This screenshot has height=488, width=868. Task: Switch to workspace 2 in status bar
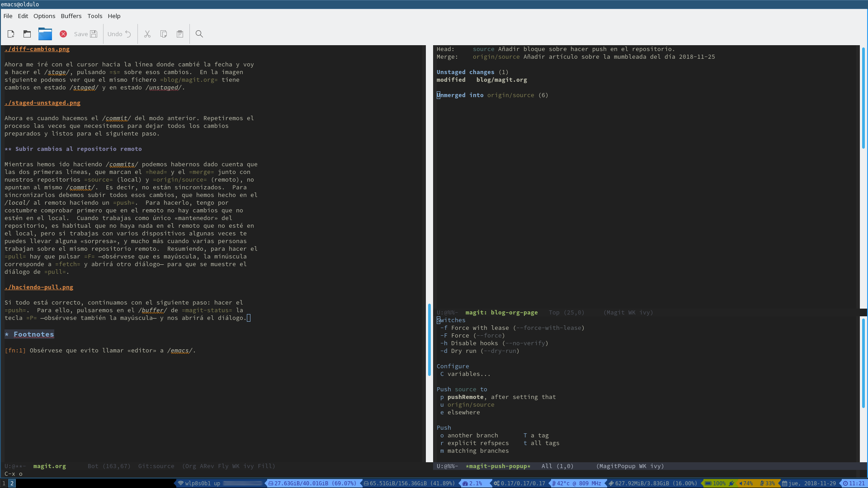click(12, 483)
